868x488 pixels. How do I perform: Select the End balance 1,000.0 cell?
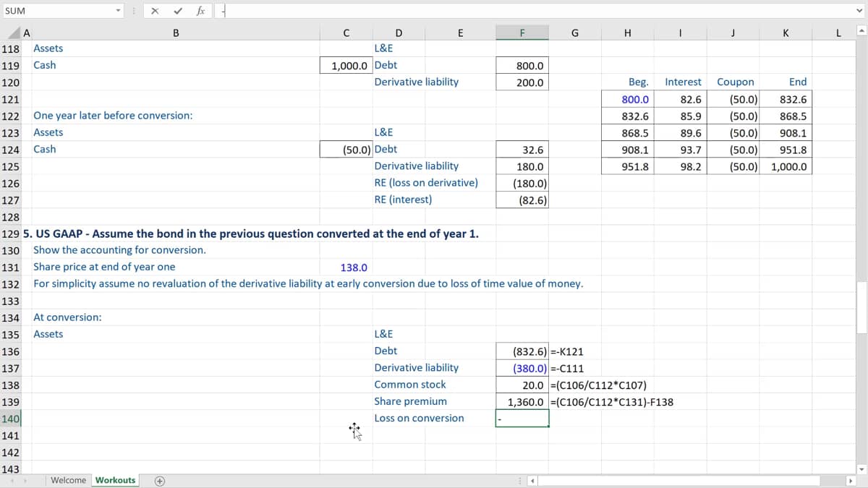point(786,167)
